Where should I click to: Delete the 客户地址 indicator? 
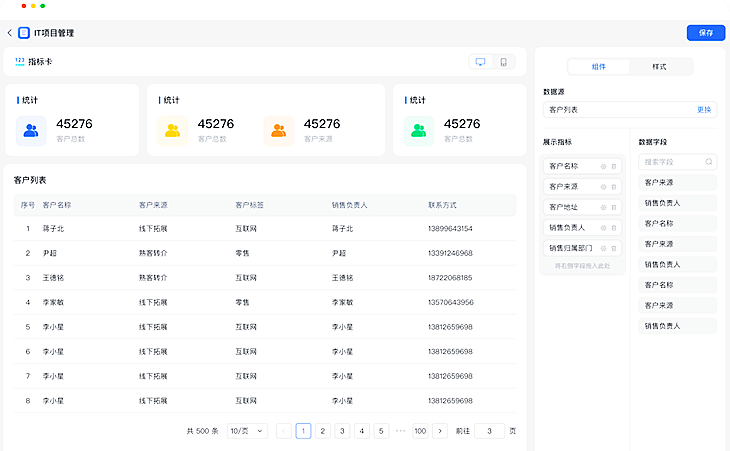[x=614, y=207]
